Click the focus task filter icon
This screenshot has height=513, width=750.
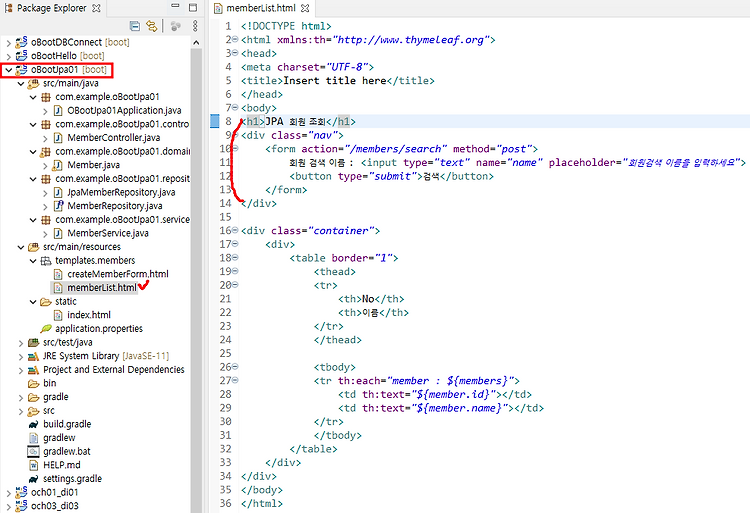[176, 26]
